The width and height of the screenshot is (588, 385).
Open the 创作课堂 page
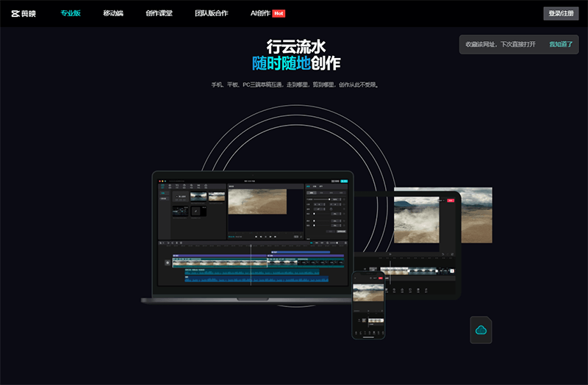click(x=161, y=13)
